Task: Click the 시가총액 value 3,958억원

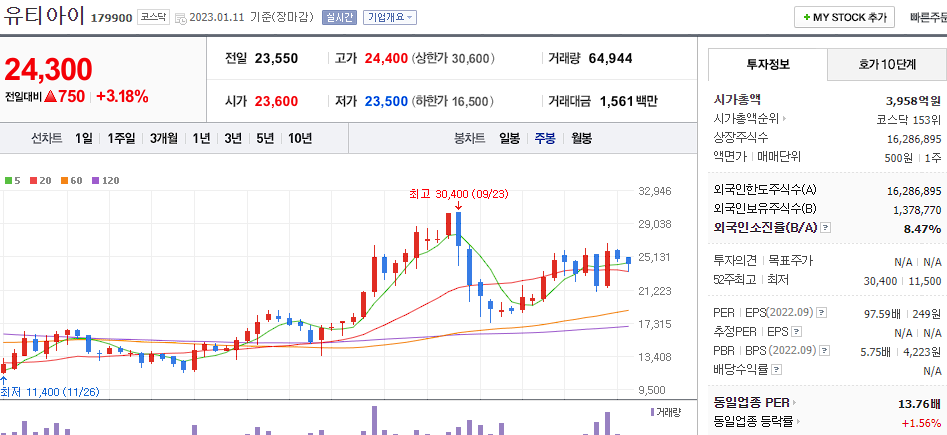Action: click(913, 100)
